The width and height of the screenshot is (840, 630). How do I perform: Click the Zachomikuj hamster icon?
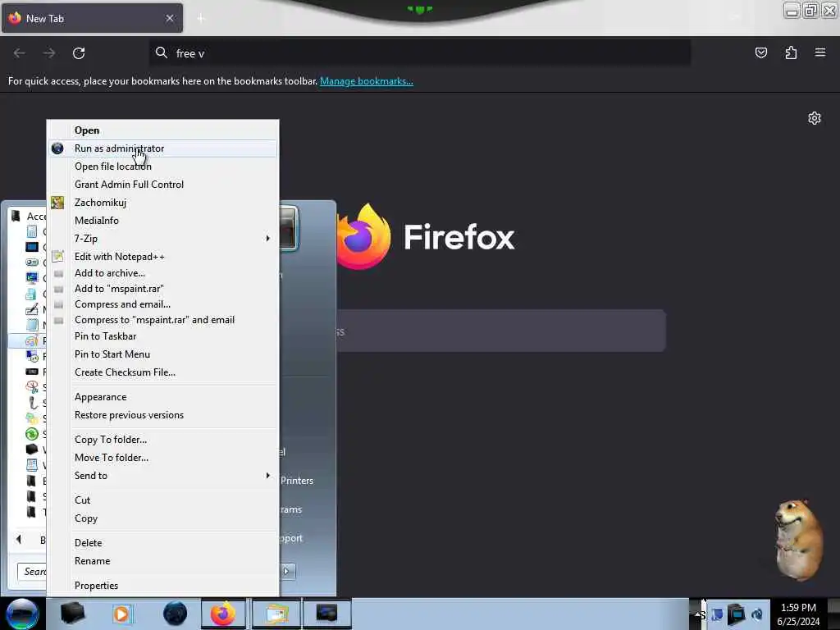(x=57, y=203)
